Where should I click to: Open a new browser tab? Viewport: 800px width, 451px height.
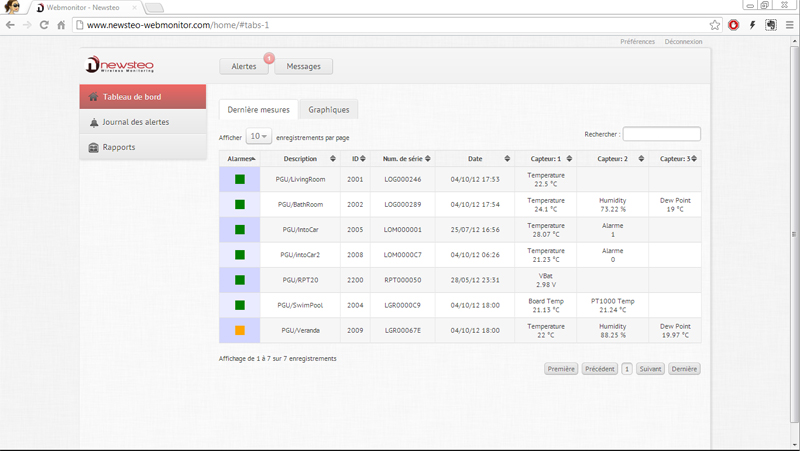point(154,8)
